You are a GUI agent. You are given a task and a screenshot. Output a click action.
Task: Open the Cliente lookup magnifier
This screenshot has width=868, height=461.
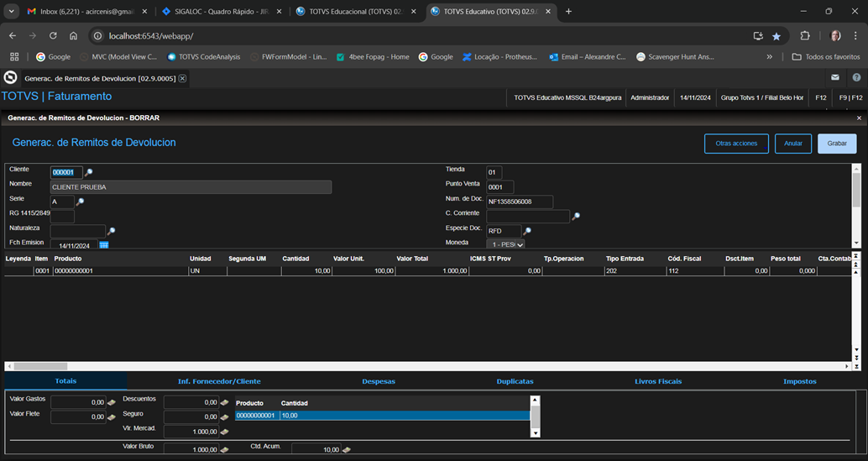point(89,173)
